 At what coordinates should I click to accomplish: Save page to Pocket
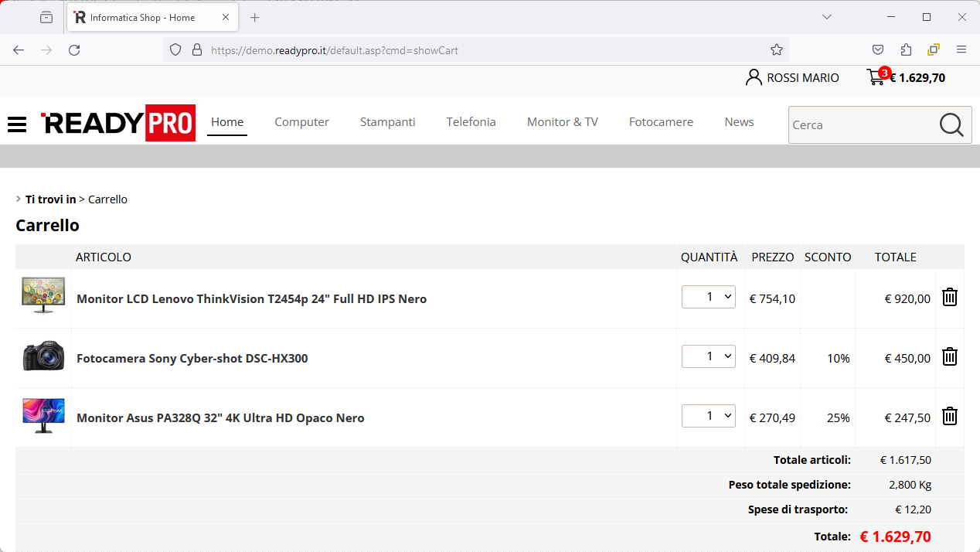click(x=878, y=50)
